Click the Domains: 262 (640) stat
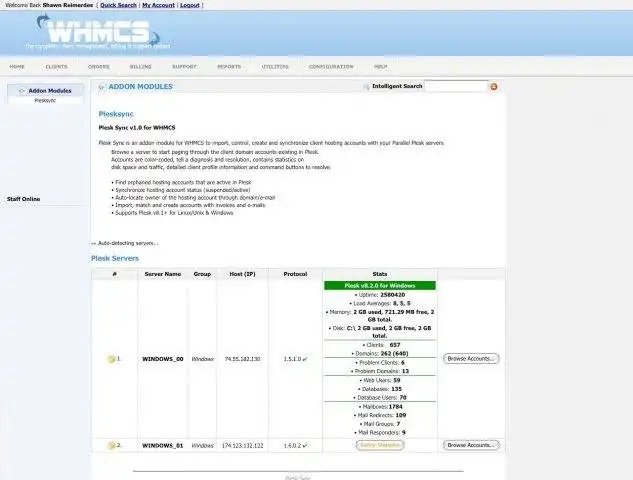Viewport: 633px width, 480px height. click(x=380, y=354)
